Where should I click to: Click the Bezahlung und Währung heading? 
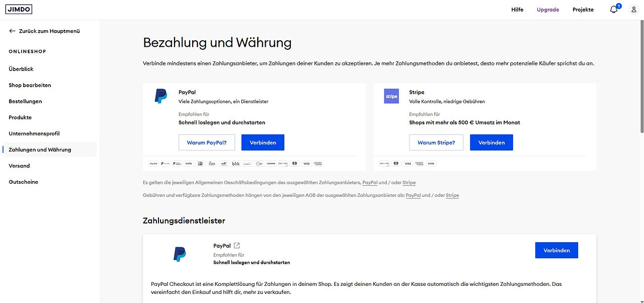click(x=217, y=43)
